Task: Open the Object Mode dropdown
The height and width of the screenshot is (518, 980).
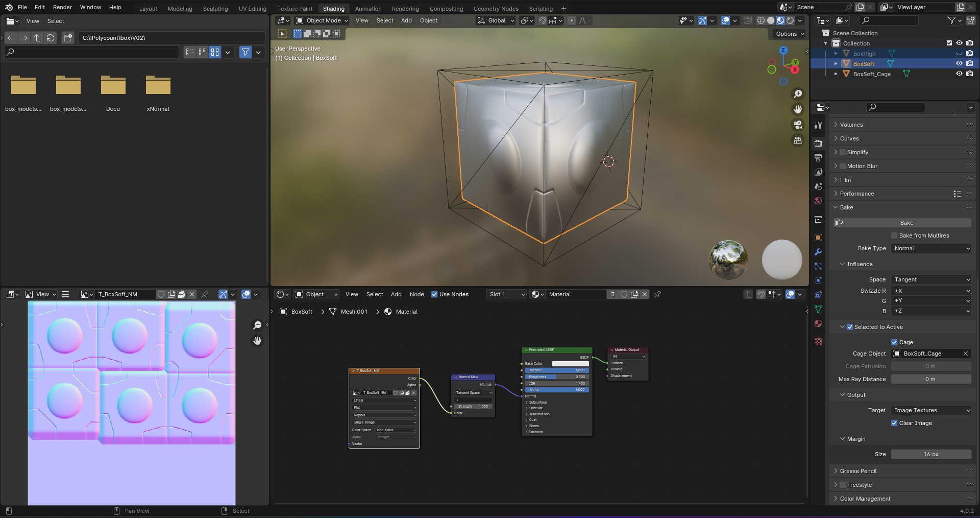Action: point(322,20)
